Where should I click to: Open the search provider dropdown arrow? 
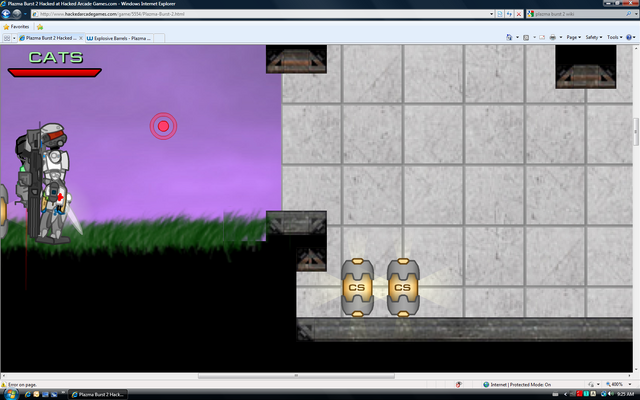pyautogui.click(x=636, y=14)
